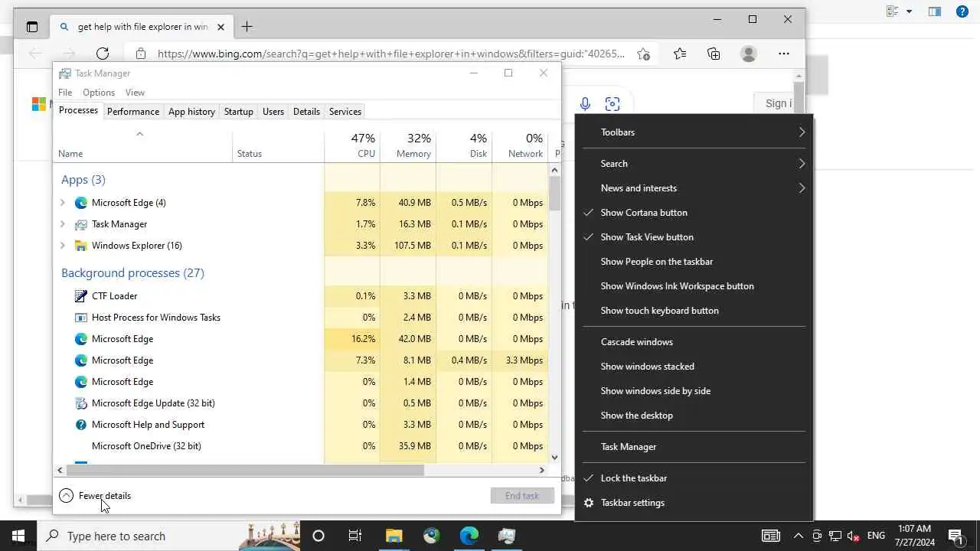Click the Microsoft Edge app row icon
Viewport: 980px width, 551px height.
(81, 203)
